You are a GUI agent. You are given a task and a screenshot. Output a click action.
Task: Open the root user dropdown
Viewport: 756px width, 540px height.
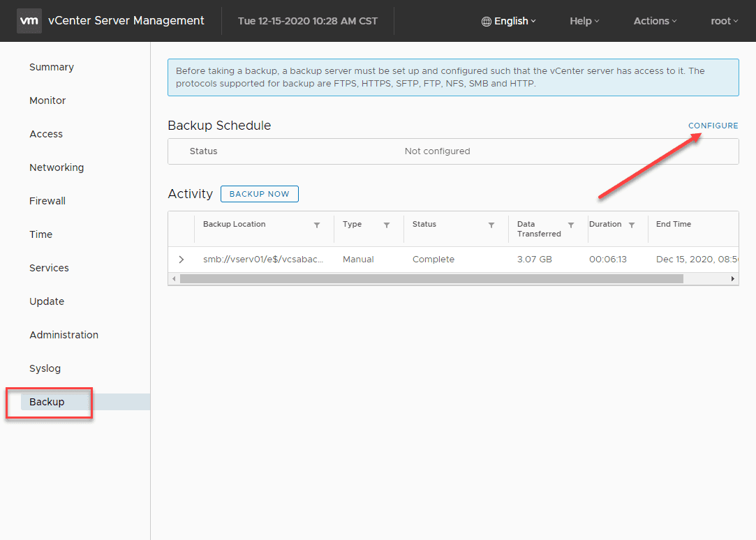coord(724,21)
